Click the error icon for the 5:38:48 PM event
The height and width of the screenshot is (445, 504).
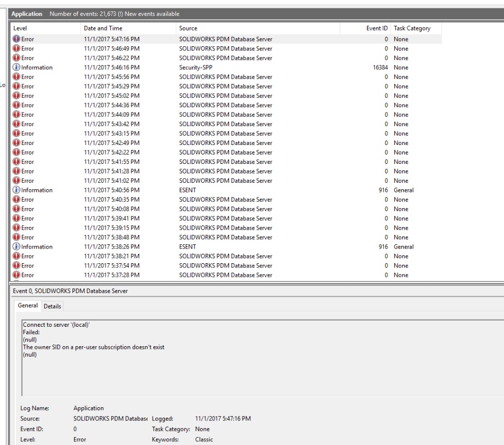tap(16, 237)
